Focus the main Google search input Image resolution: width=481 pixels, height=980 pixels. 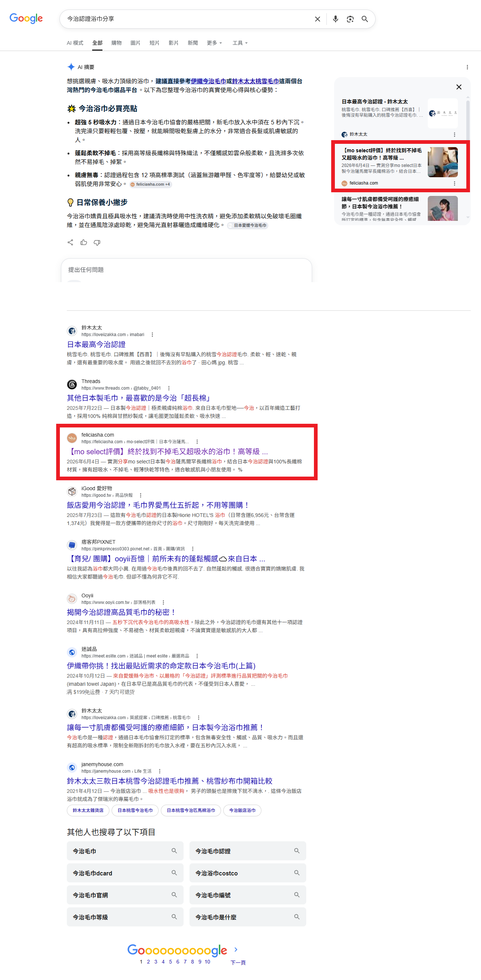[187, 19]
